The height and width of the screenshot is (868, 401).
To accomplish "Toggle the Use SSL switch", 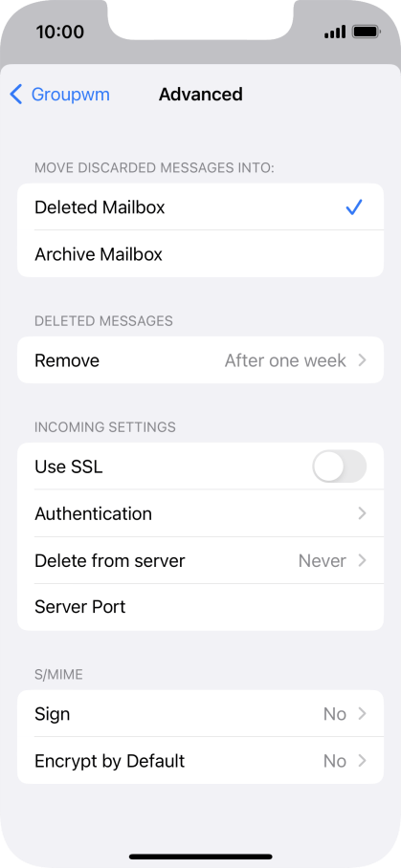I will (340, 467).
